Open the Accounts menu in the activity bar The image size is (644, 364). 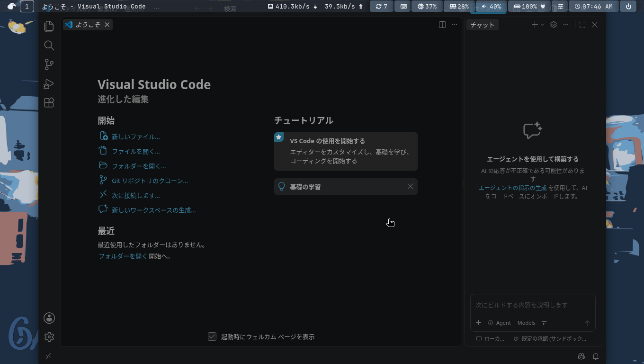tap(49, 318)
